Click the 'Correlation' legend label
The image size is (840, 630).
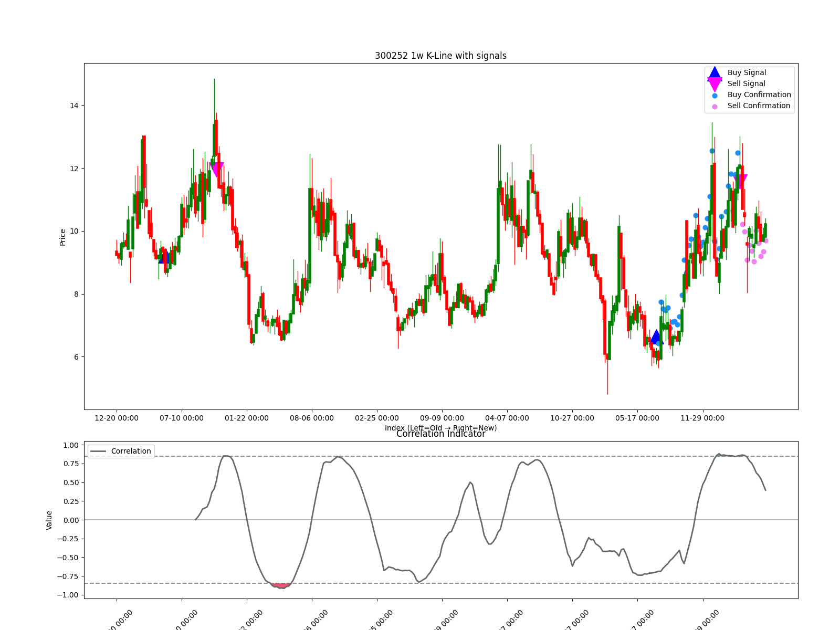131,451
